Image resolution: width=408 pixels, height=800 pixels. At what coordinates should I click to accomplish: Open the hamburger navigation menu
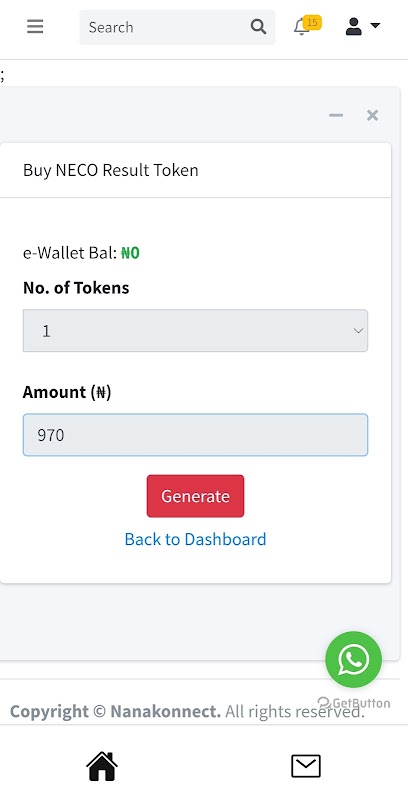35,26
